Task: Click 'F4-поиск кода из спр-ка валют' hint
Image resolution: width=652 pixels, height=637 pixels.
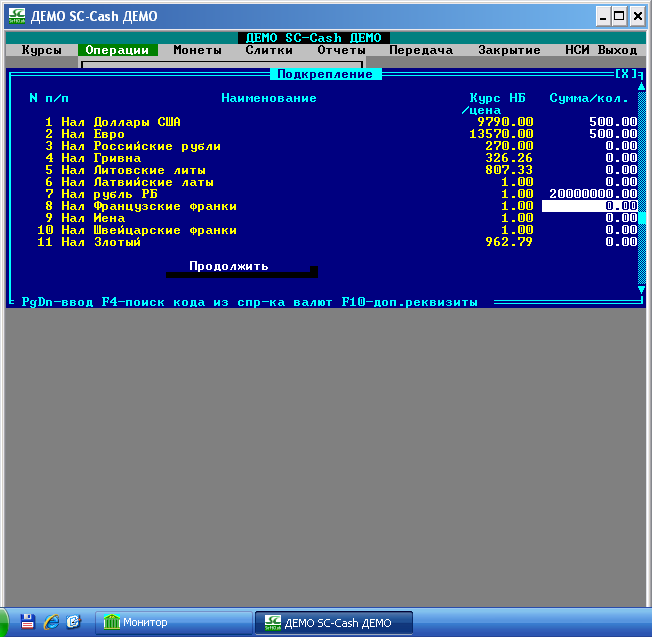Action: pos(217,302)
